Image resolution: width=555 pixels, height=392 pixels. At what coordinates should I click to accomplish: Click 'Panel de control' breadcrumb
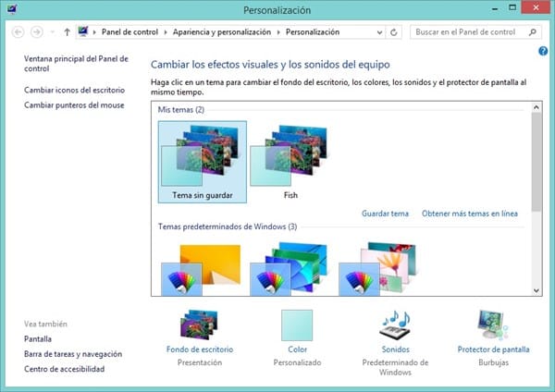(129, 32)
